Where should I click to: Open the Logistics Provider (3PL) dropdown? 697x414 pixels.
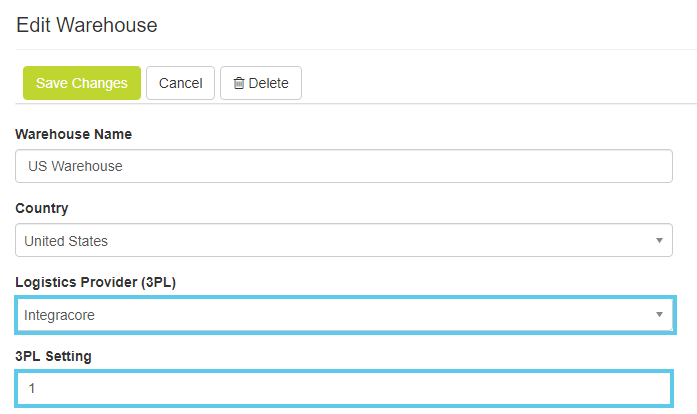click(343, 315)
